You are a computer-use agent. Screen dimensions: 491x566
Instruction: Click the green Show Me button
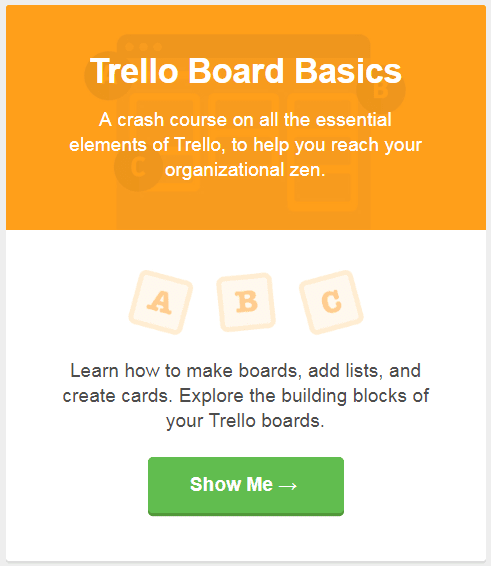(246, 486)
